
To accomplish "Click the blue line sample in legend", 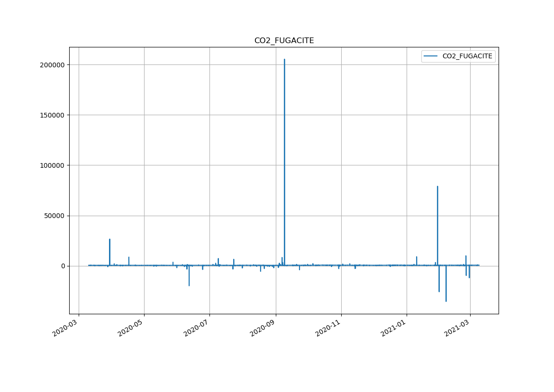I will pyautogui.click(x=430, y=56).
